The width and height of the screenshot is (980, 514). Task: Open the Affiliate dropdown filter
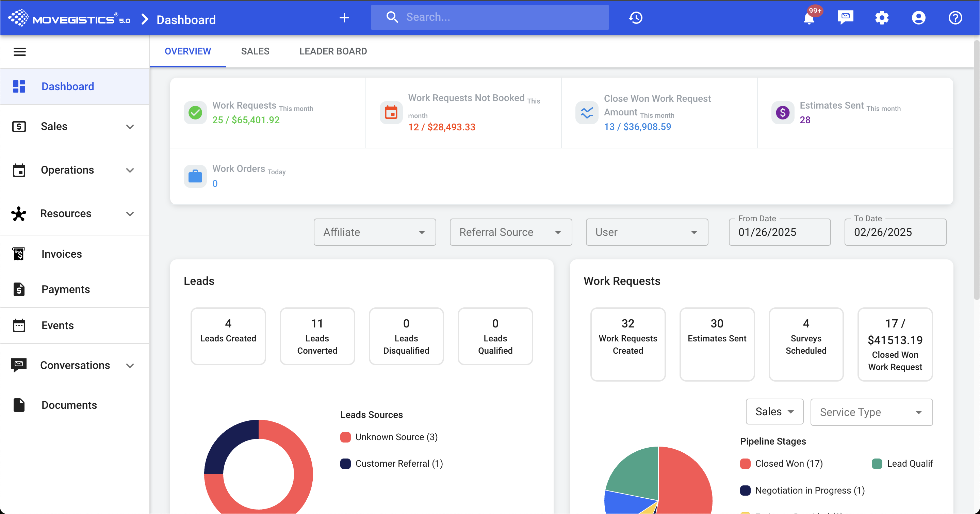[374, 232]
